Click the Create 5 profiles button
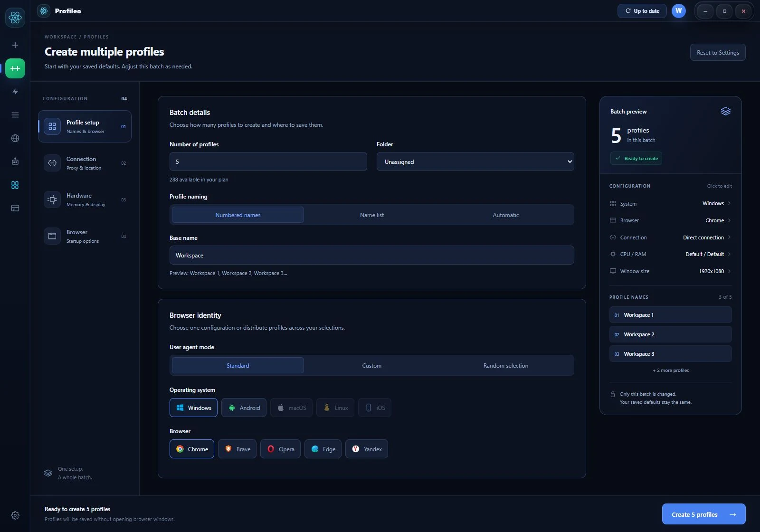 coord(704,514)
